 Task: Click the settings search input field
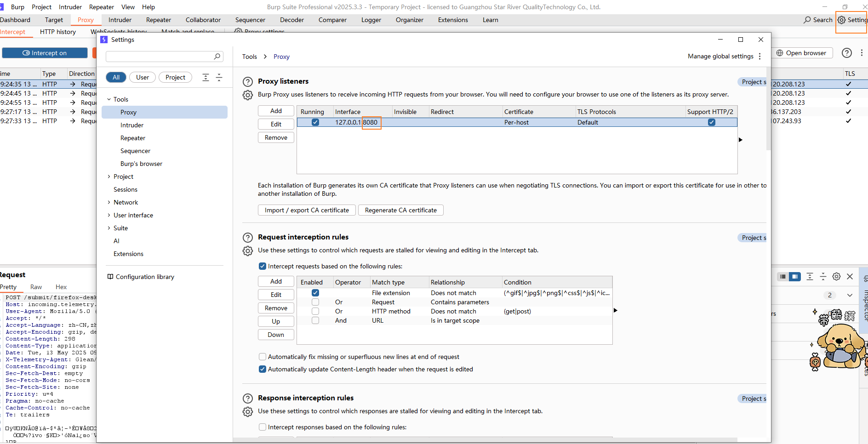click(x=160, y=56)
